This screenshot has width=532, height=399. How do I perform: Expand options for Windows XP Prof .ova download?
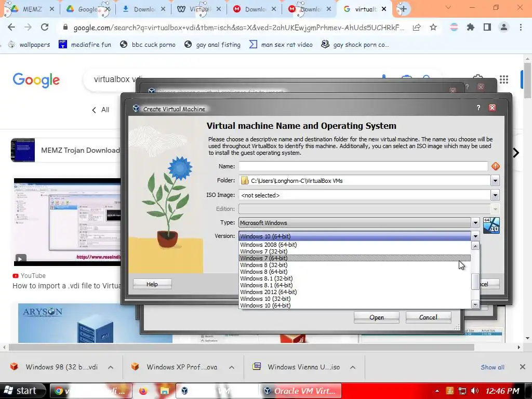(231, 367)
